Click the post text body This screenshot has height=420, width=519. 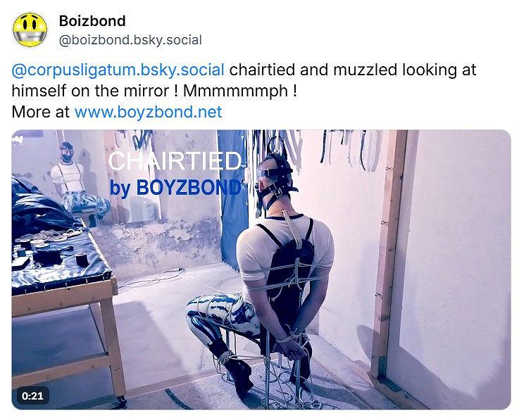point(244,91)
